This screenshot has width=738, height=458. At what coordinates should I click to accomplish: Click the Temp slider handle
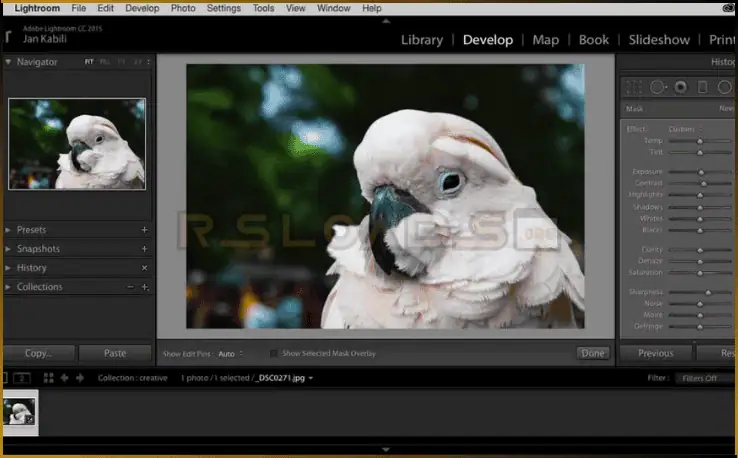700,141
